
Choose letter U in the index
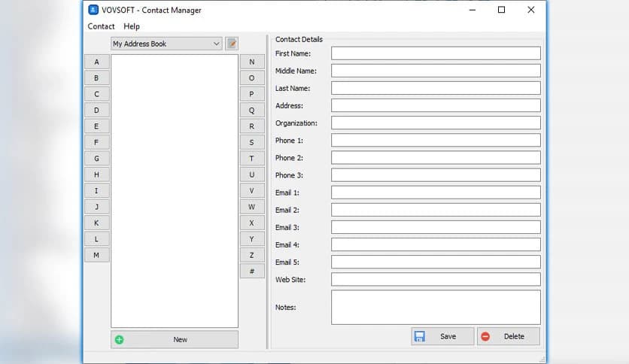click(x=252, y=174)
